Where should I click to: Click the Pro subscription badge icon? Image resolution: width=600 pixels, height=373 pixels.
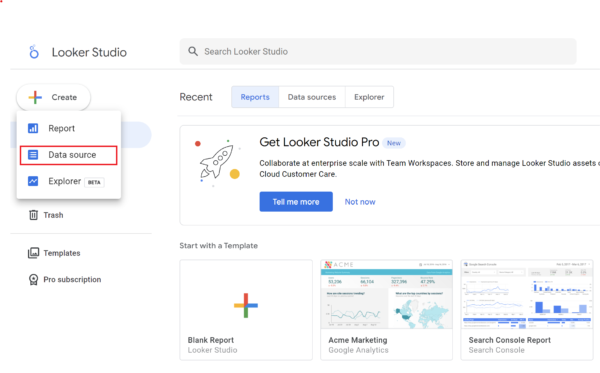33,280
